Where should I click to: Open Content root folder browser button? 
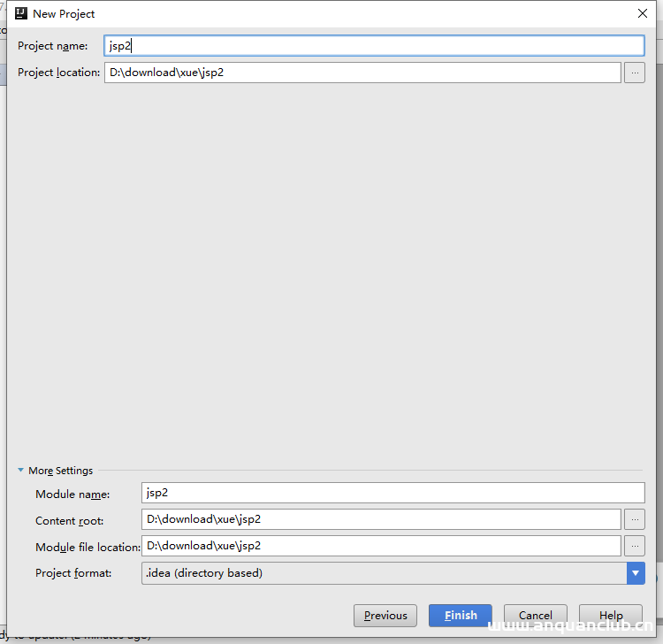634,519
